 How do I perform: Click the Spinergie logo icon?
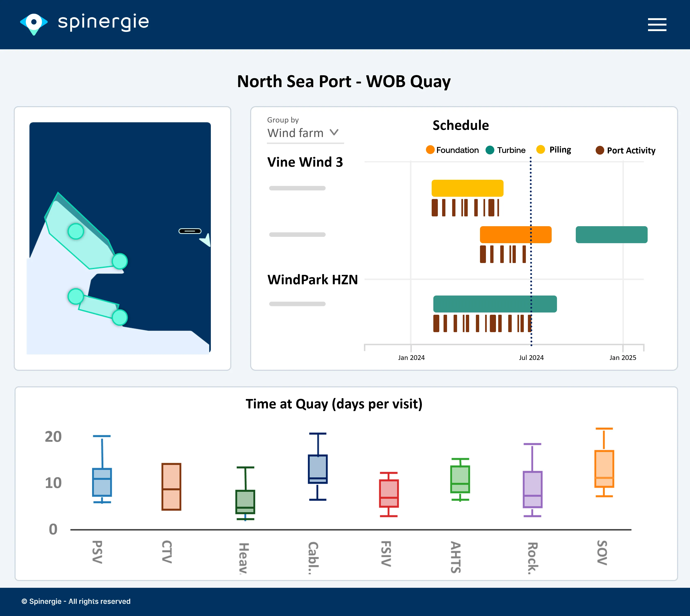[x=34, y=23]
